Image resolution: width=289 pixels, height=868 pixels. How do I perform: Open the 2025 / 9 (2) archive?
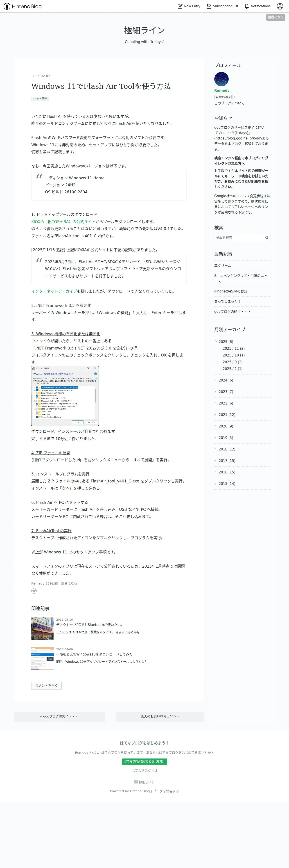point(233,362)
